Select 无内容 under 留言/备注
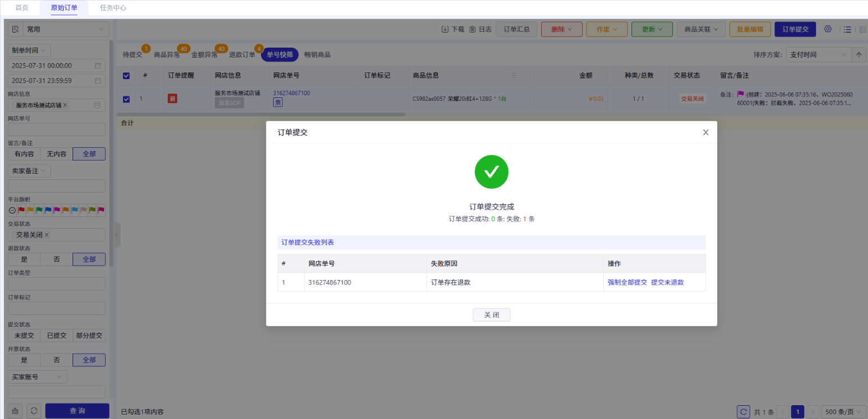This screenshot has height=419, width=868. click(57, 154)
